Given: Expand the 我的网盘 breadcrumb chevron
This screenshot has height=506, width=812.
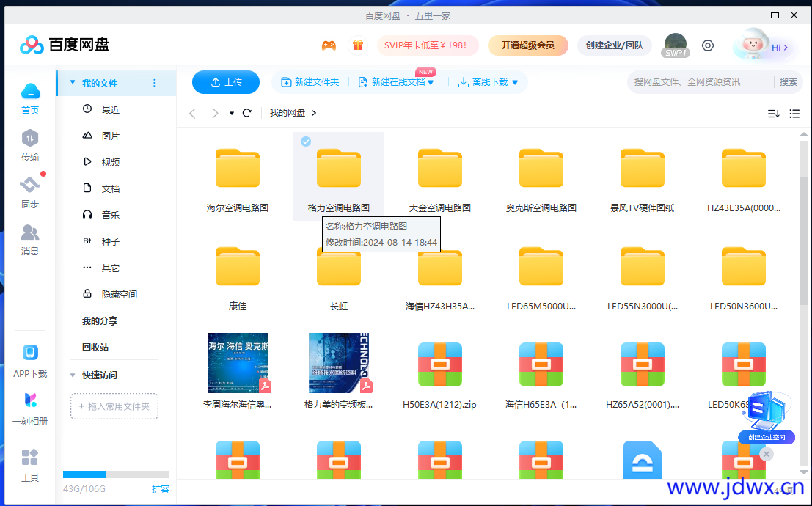Looking at the screenshot, I should [314, 113].
